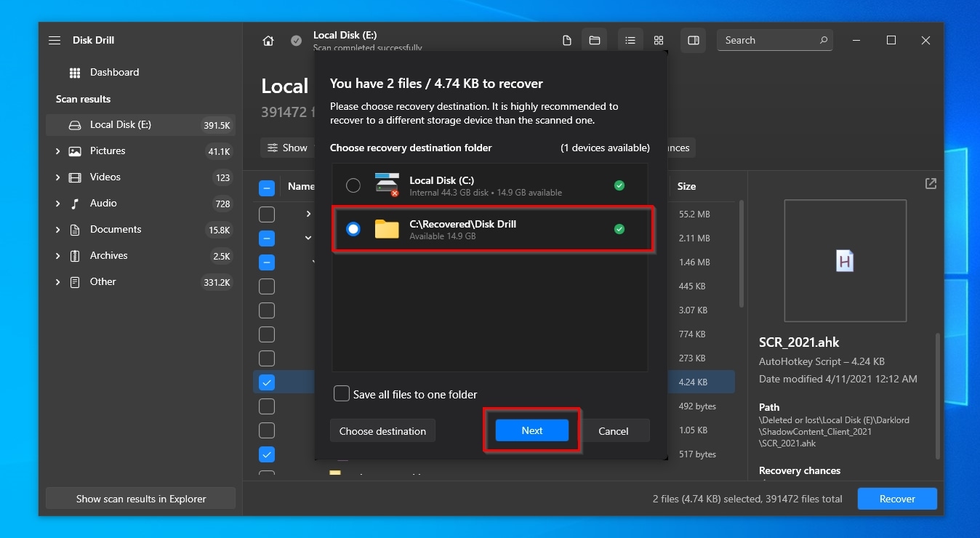Screen dimensions: 980x538
Task: Open preview in external window icon
Action: point(931,184)
